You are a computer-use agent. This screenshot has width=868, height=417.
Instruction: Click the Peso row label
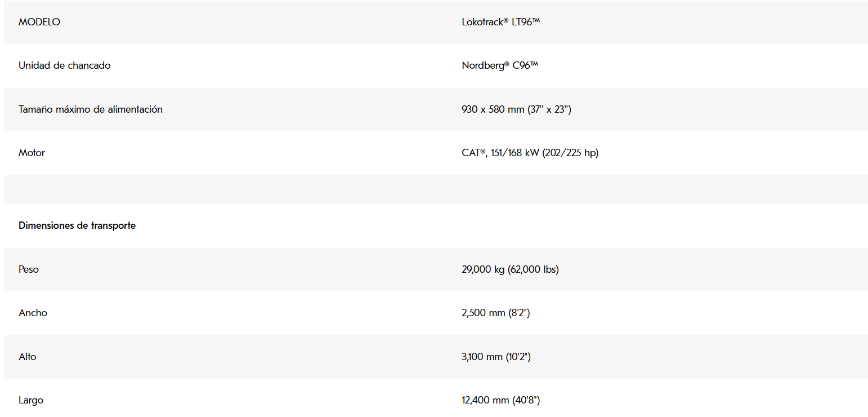point(29,269)
